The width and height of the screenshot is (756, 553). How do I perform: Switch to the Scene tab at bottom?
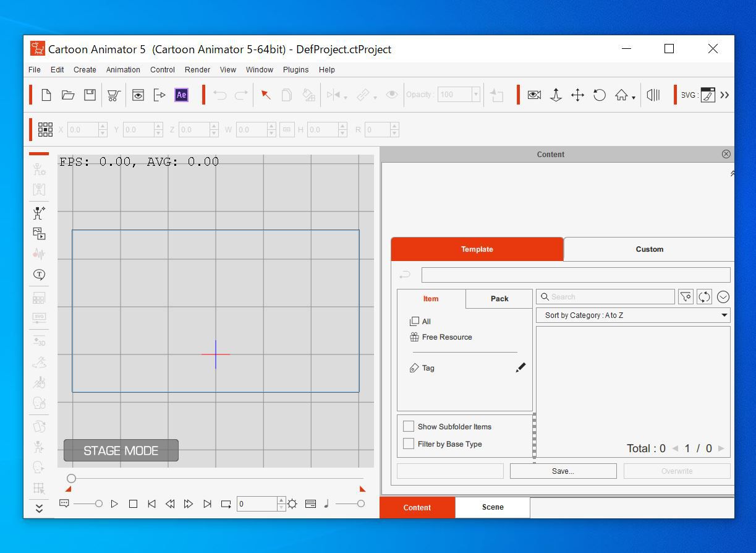click(493, 507)
